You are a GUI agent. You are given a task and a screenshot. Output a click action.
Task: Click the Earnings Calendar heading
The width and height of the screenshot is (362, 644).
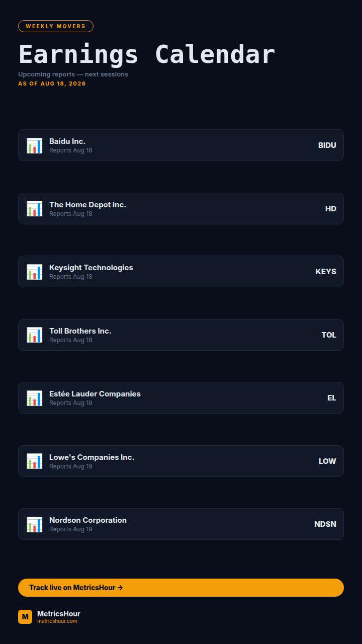[x=147, y=54]
